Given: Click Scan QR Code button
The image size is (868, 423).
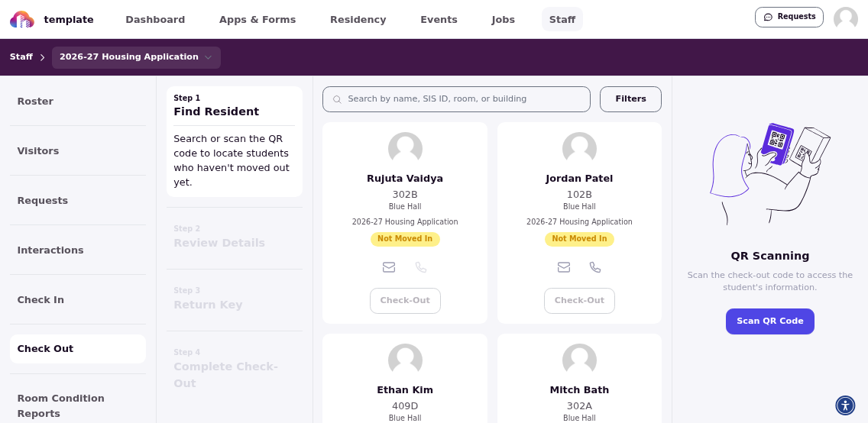Looking at the screenshot, I should point(770,321).
